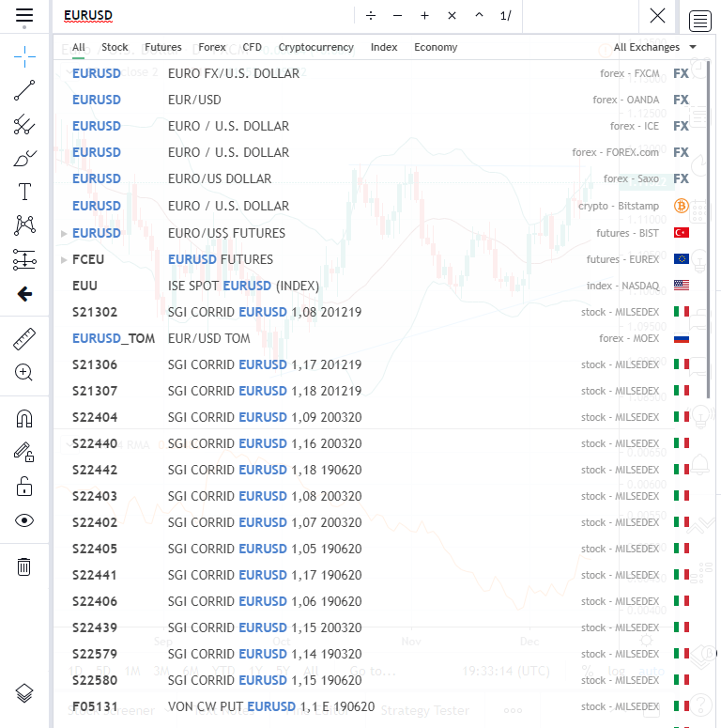Close the symbol search dialog
Screen dimensions: 721x728
(657, 16)
